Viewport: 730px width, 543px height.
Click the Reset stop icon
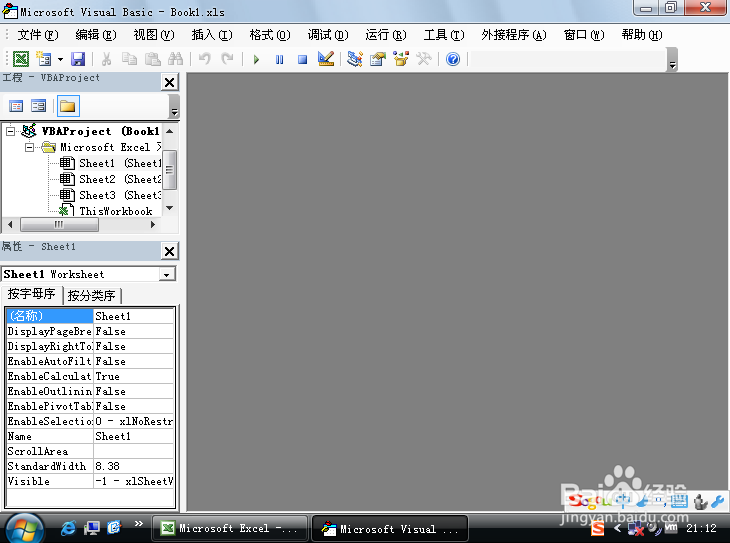click(303, 60)
